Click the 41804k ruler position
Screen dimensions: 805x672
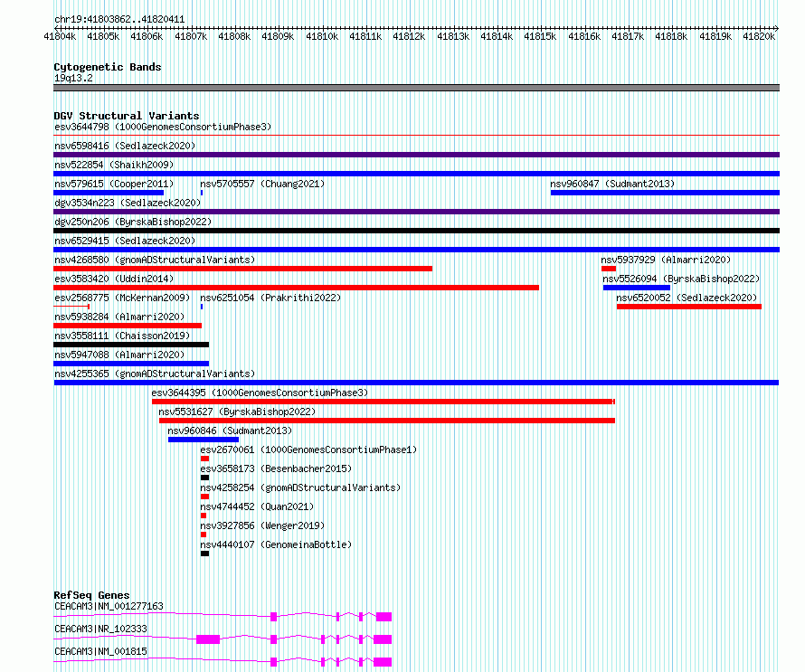point(60,36)
